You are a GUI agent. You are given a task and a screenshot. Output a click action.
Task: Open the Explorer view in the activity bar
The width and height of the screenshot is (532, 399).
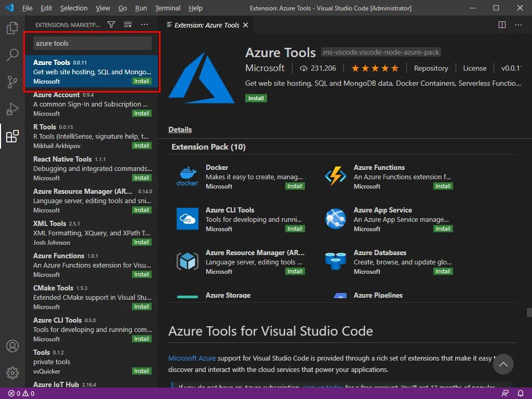click(x=12, y=28)
